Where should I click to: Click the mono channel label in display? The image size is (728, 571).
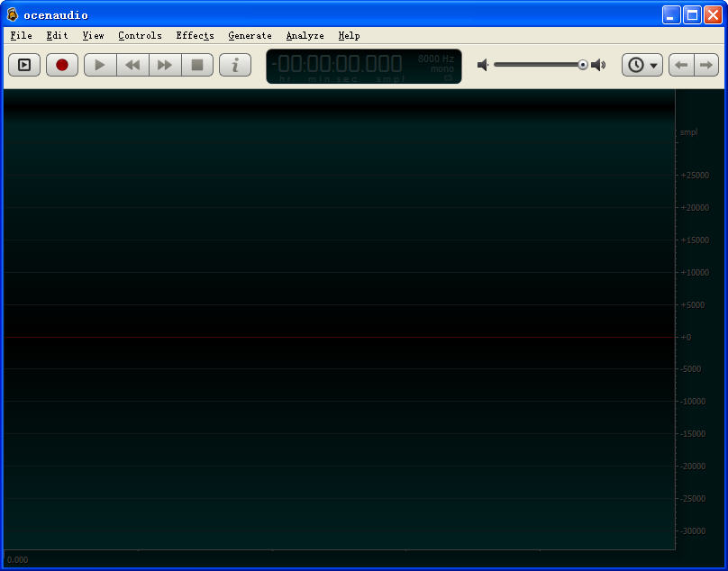pyautogui.click(x=442, y=68)
